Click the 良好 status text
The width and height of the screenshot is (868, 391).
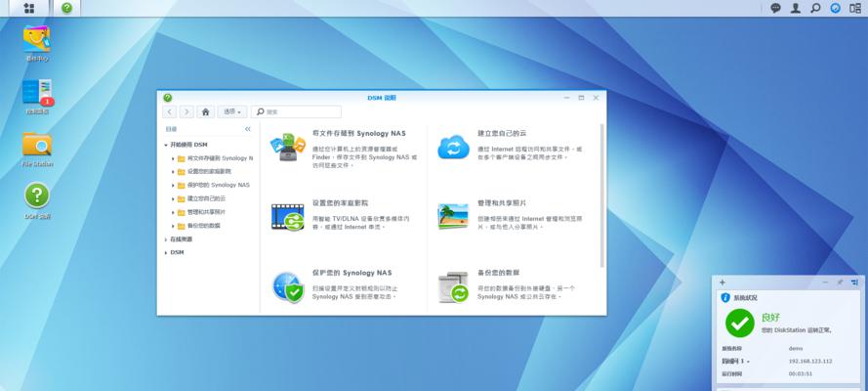tap(770, 318)
